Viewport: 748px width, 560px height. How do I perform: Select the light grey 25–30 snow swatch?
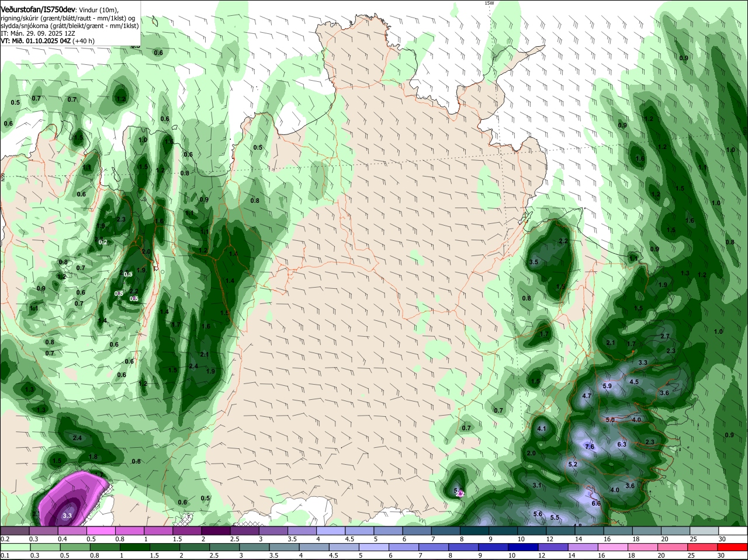705,531
